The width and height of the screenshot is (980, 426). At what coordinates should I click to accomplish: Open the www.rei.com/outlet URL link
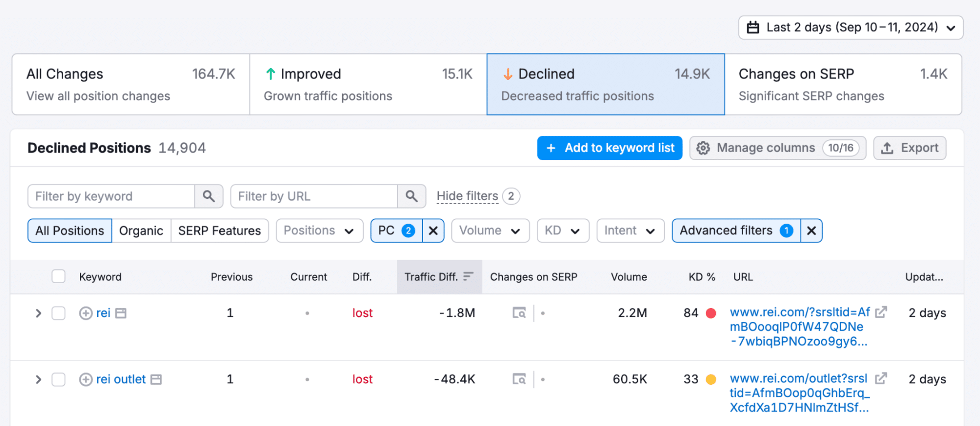800,393
